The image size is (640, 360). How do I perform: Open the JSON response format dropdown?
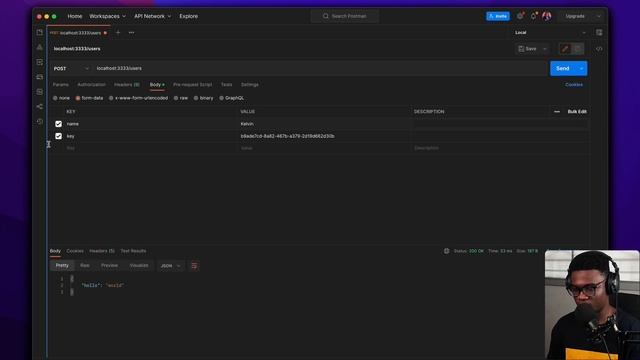(170, 266)
